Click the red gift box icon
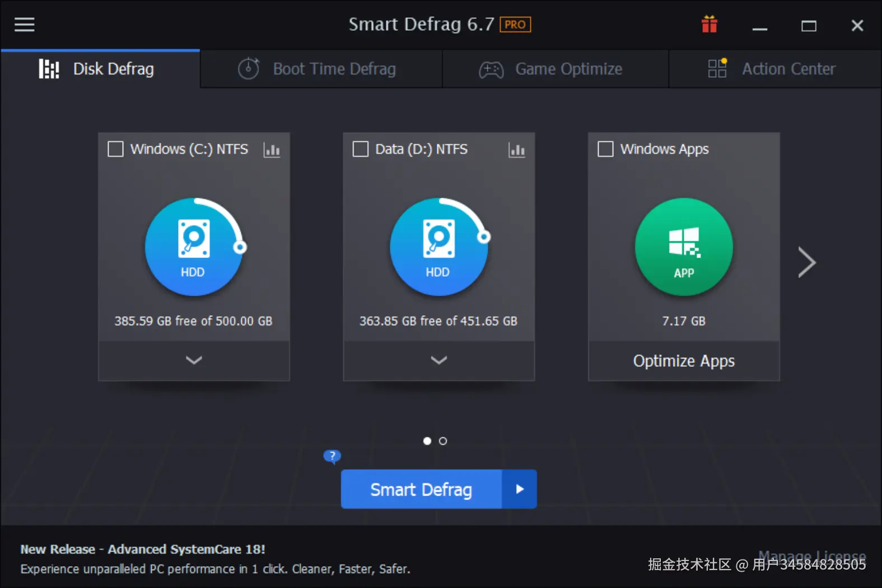The height and width of the screenshot is (588, 882). tap(710, 25)
